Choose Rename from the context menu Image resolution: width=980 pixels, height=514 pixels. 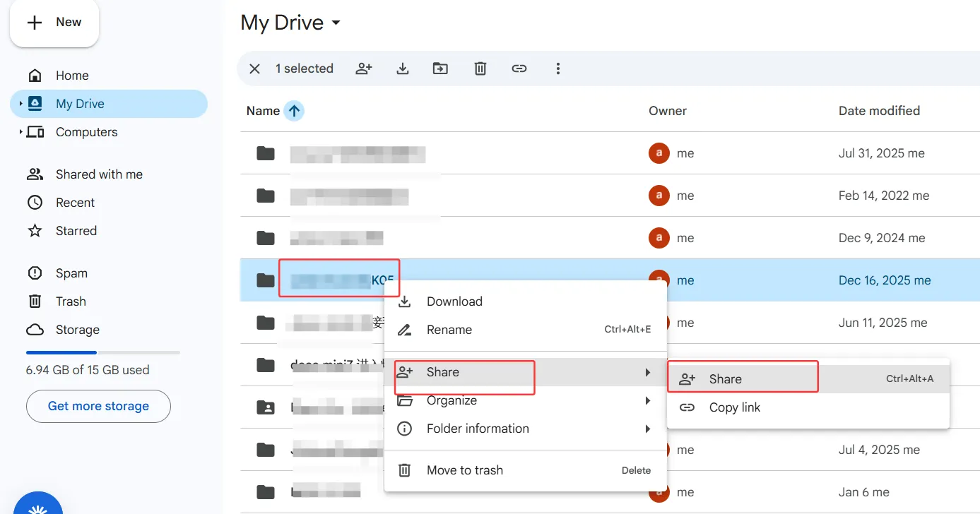[x=525, y=330]
